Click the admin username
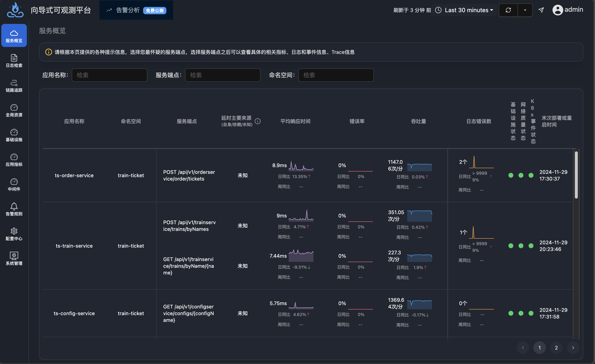The width and height of the screenshot is (595, 364). click(x=574, y=10)
